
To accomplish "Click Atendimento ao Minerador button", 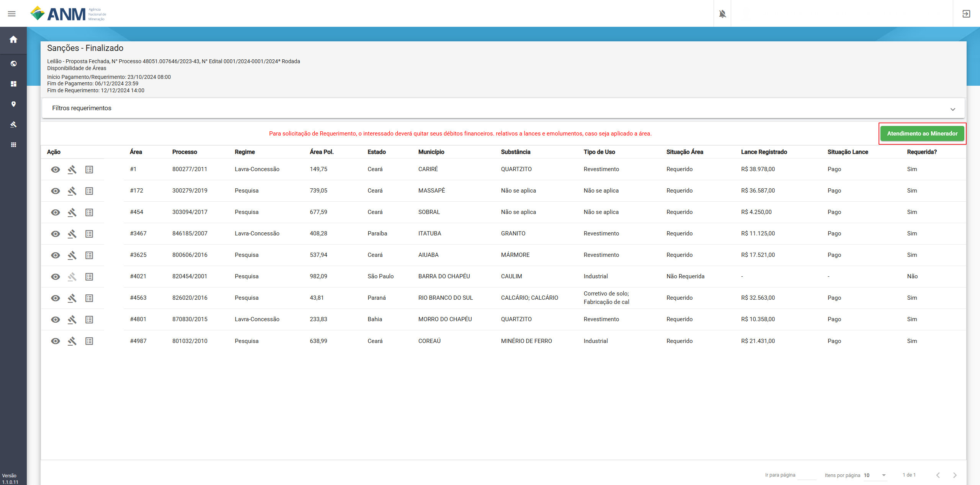I will tap(922, 134).
